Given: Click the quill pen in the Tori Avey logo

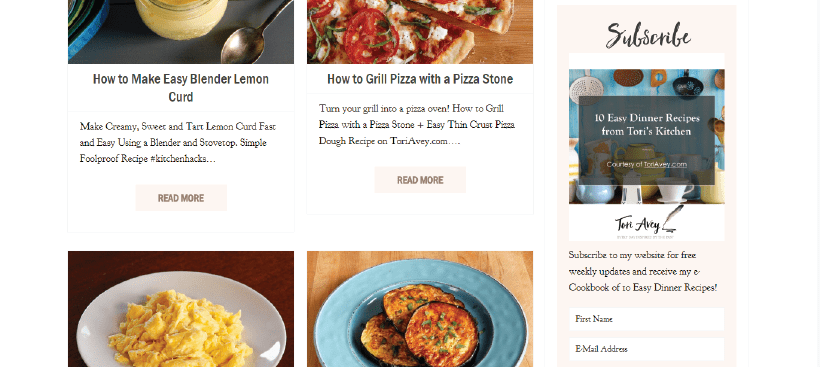Looking at the screenshot, I should [x=671, y=218].
